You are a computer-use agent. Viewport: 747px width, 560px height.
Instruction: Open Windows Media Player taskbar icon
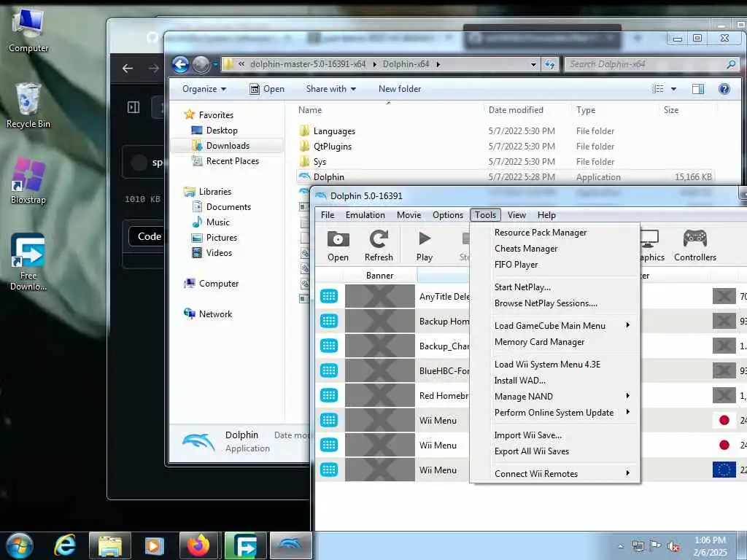coord(154,545)
